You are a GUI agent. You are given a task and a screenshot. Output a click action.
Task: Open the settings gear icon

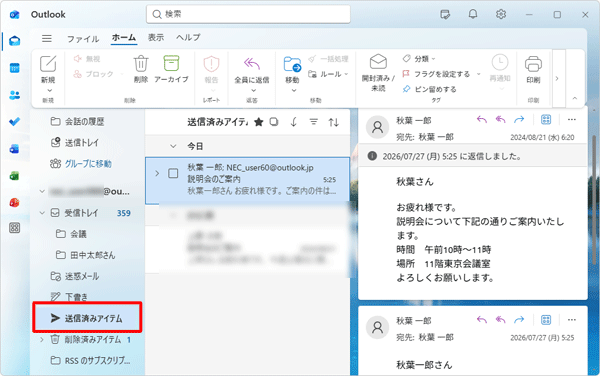coord(501,15)
